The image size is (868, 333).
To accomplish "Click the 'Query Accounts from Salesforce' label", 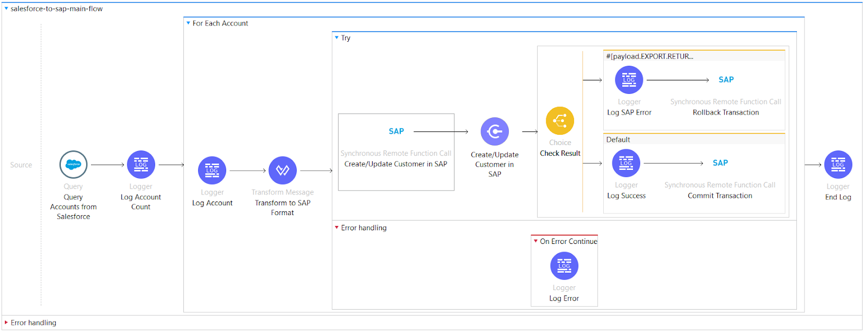I will (73, 207).
